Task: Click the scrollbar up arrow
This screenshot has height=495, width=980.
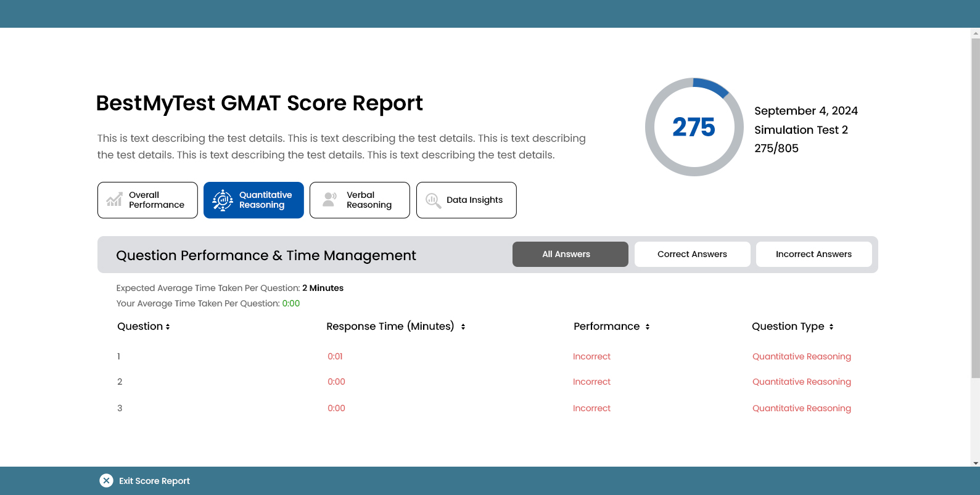Action: [x=976, y=32]
